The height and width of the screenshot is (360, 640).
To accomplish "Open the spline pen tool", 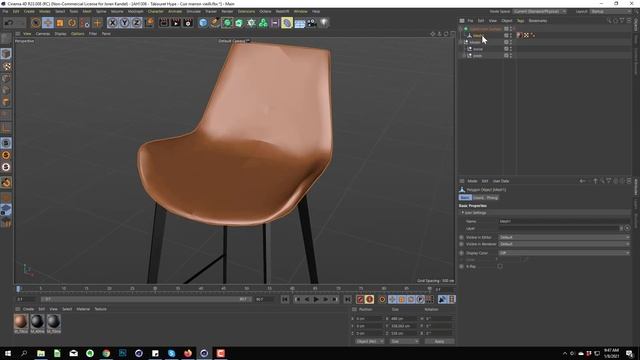I will pos(215,23).
